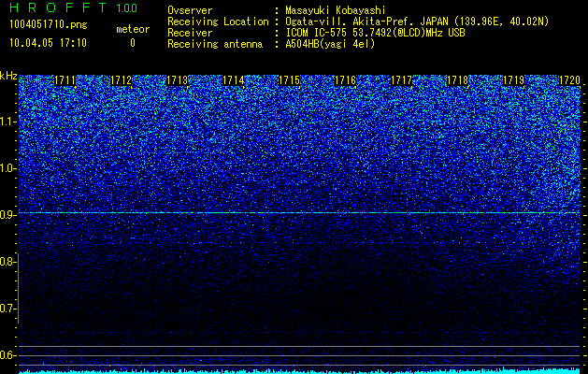
Task: Click the 0.9 frequency axis label
Action: coord(7,215)
